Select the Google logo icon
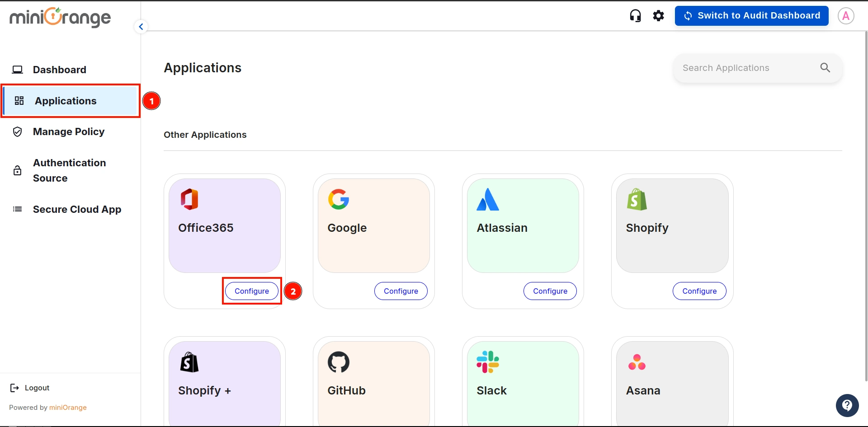 coord(339,199)
